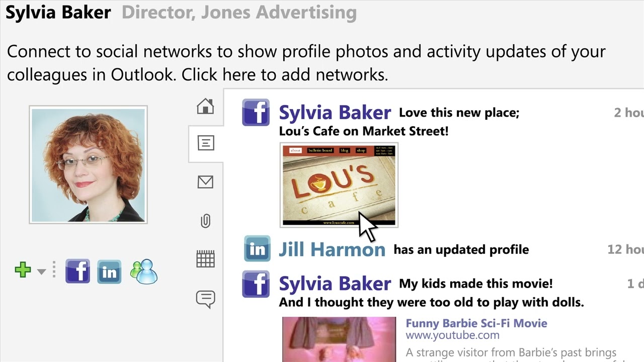Open Jill Harmon's name link

pyautogui.click(x=332, y=249)
